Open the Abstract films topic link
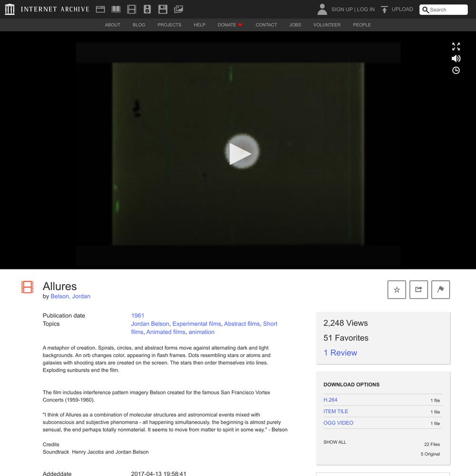Screen dimensions: 476x476 coord(242,324)
